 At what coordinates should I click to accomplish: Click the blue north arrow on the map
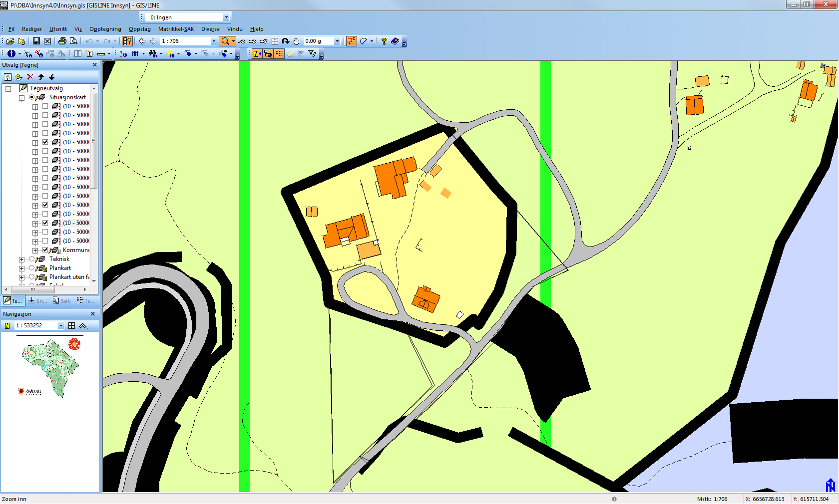coord(830,485)
